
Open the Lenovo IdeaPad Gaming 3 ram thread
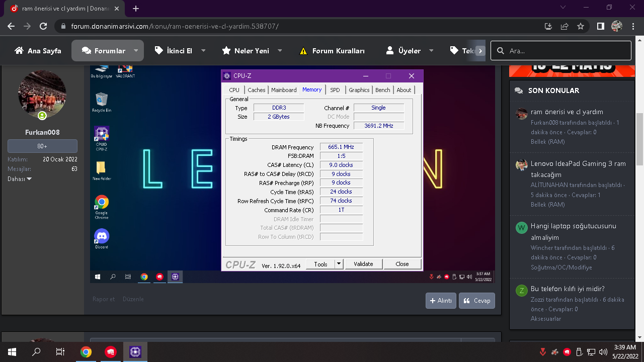click(x=578, y=169)
